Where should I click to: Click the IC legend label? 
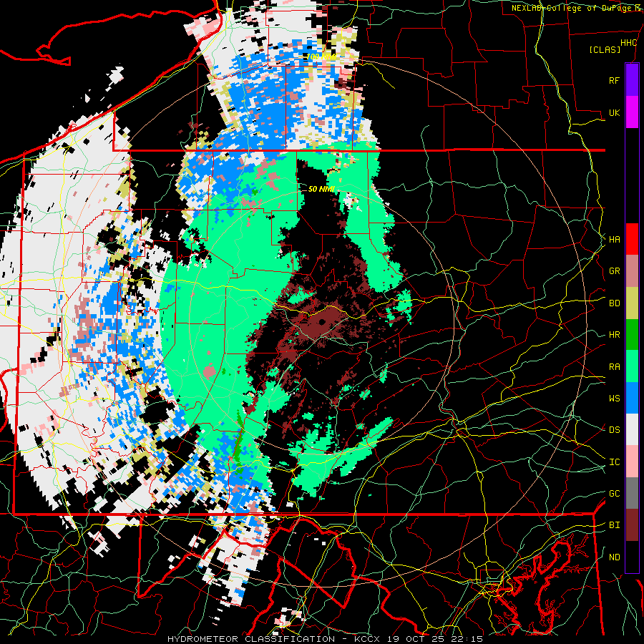[x=614, y=462]
